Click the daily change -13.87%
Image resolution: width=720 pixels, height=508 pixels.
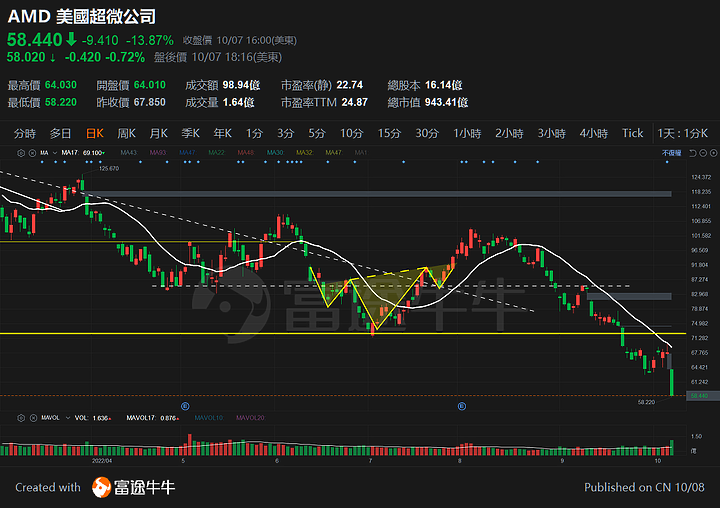[150, 40]
